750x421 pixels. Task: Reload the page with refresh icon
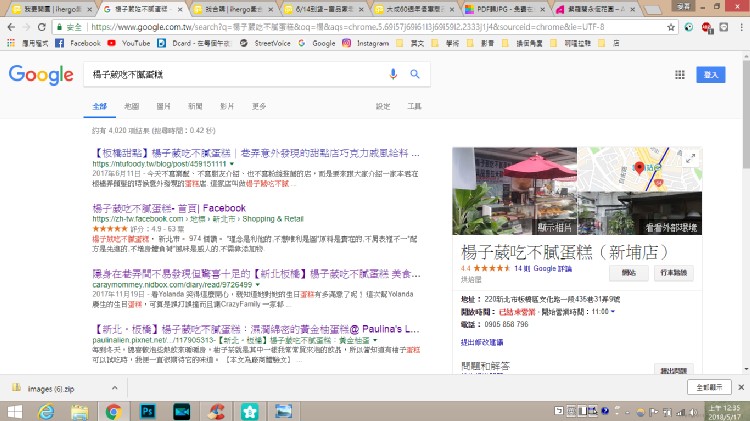coord(42,27)
